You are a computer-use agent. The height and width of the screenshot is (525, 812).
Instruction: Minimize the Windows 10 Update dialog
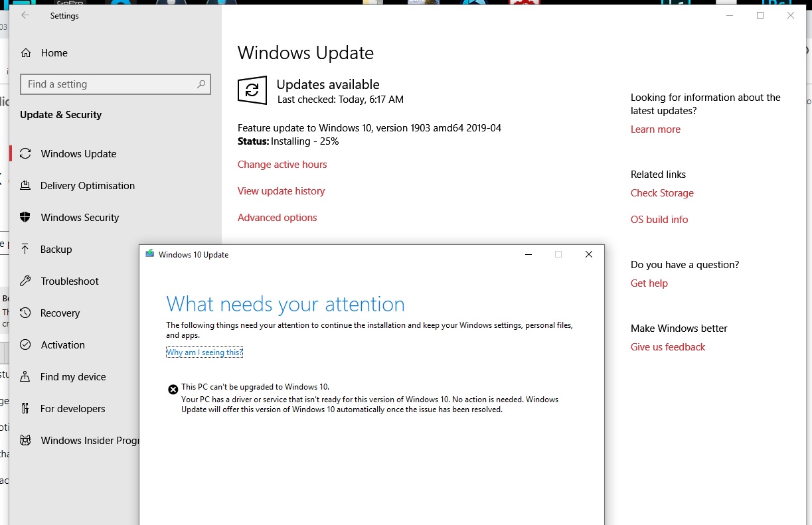pos(528,254)
